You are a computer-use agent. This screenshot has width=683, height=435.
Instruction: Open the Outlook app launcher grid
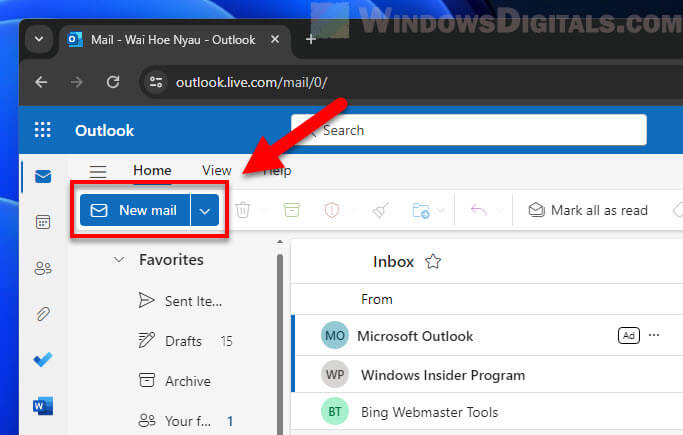coord(43,130)
